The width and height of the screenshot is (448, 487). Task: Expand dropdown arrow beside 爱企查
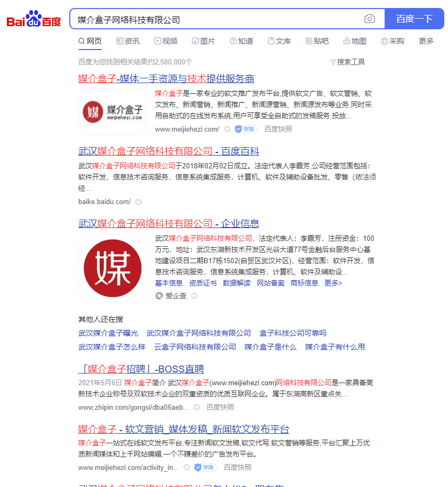[x=194, y=296]
